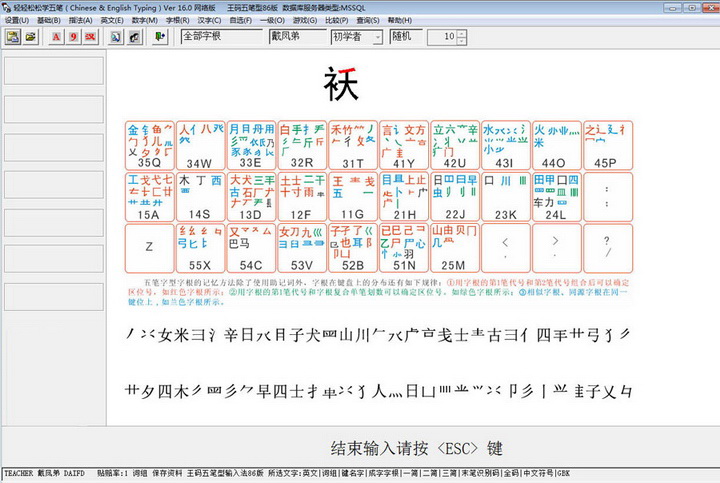Open the 数字(M) menu
The width and height of the screenshot is (720, 483).
(145, 20)
